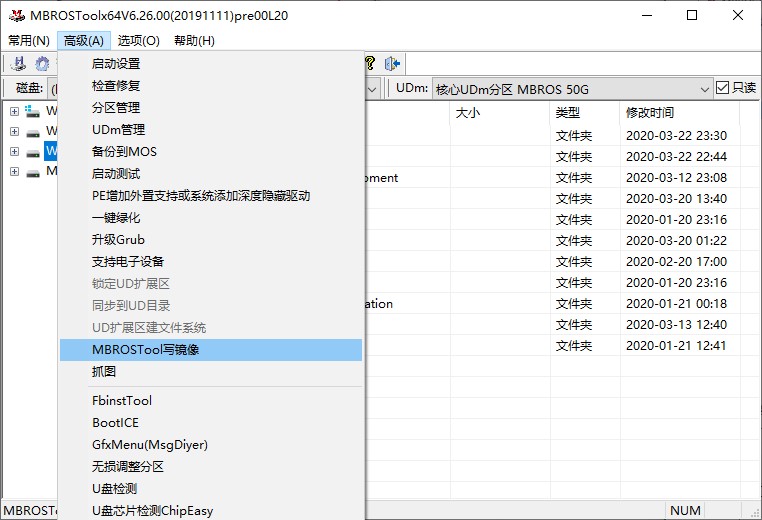The height and width of the screenshot is (520, 762).
Task: Open the 常用(N) menu
Action: click(x=29, y=40)
